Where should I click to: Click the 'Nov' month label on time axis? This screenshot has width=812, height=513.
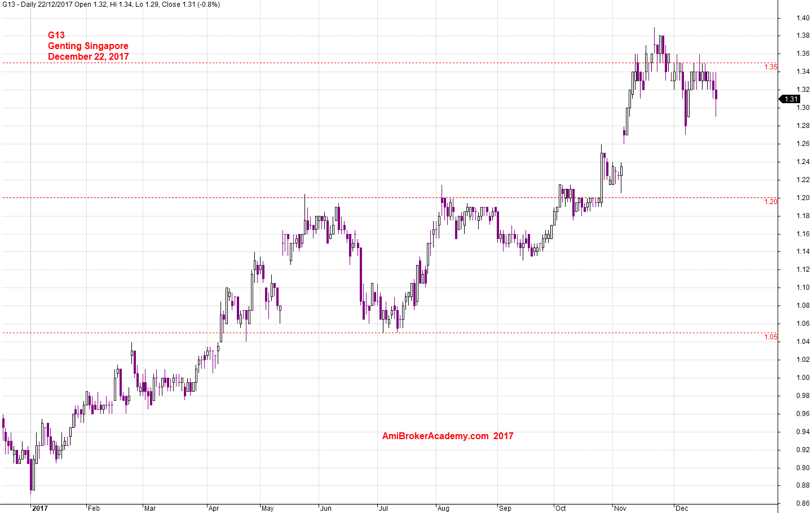pos(620,508)
